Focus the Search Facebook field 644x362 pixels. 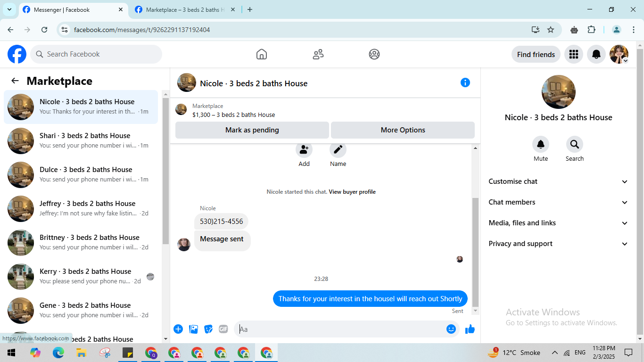[x=96, y=54]
